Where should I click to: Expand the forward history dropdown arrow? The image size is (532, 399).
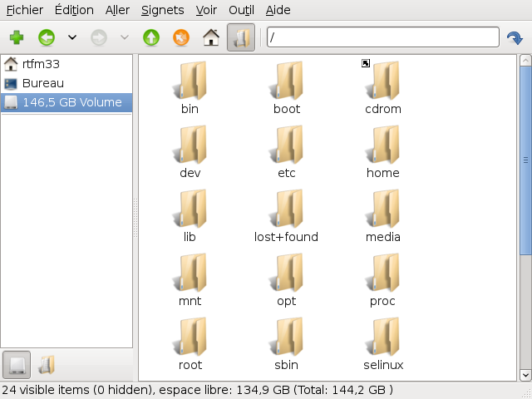coord(125,37)
